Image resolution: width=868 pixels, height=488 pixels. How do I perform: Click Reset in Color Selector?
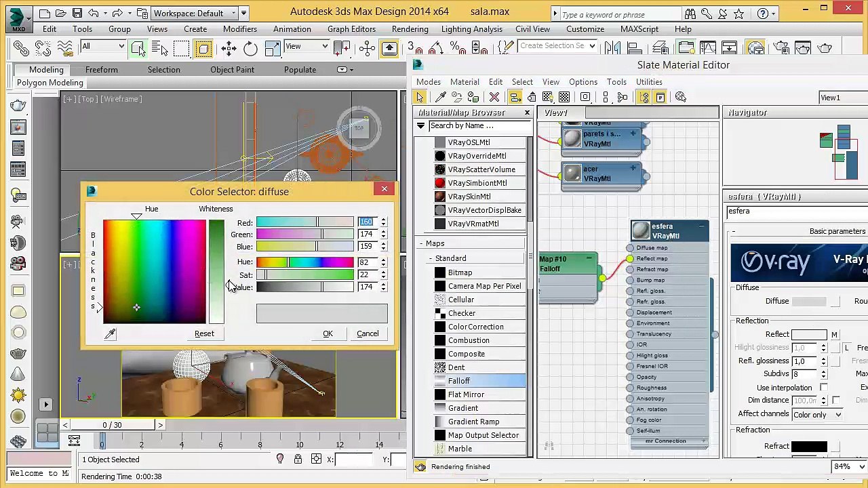(204, 333)
